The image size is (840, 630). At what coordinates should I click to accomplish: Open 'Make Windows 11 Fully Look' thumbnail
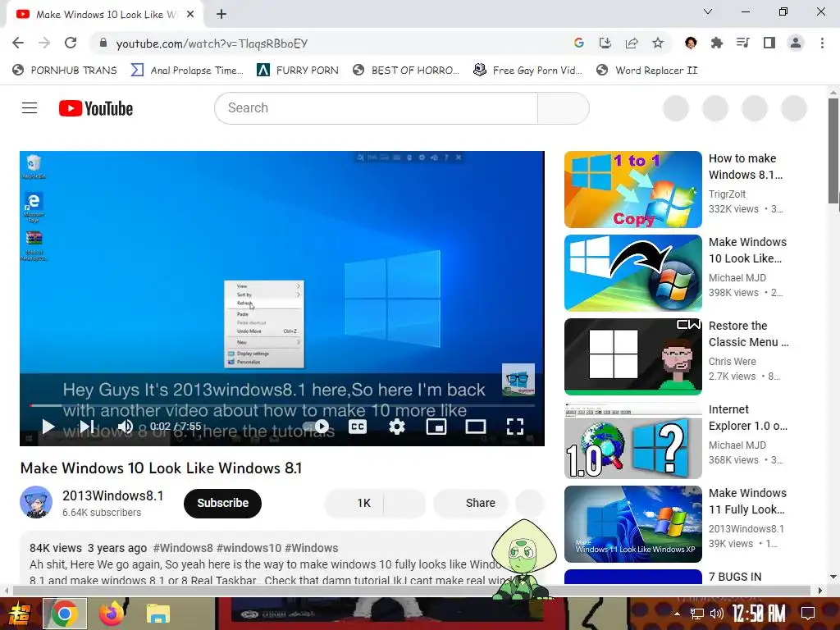click(632, 524)
